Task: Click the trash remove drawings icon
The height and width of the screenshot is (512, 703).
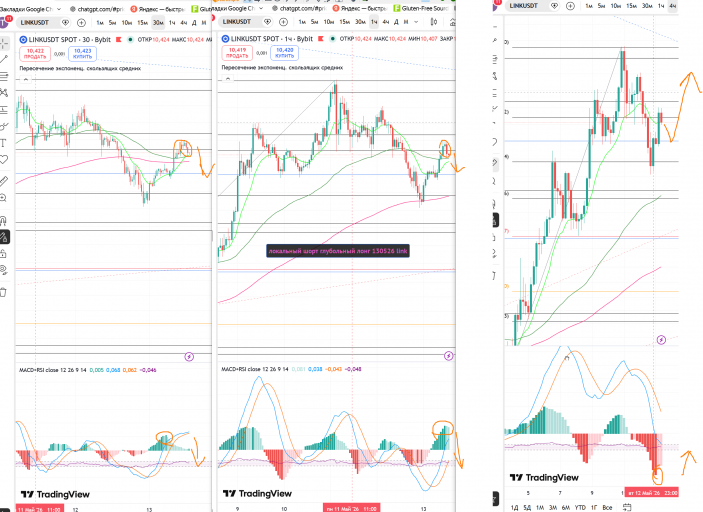Action: point(4,292)
